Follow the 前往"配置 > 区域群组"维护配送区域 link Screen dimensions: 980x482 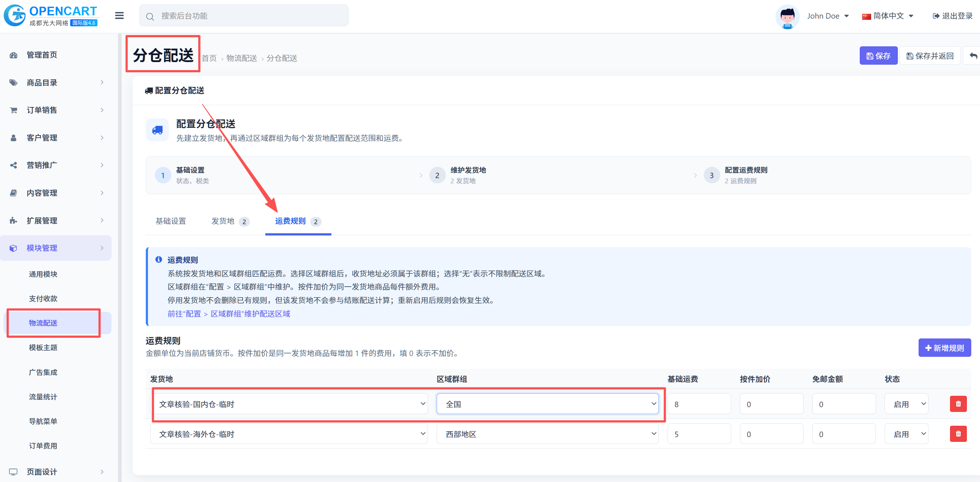229,314
